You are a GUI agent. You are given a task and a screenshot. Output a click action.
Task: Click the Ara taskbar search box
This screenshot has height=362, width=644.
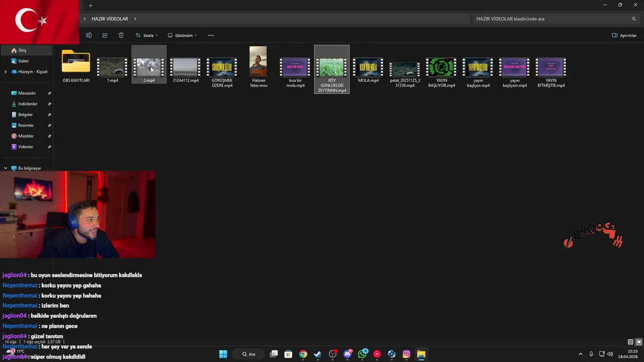(x=250, y=354)
